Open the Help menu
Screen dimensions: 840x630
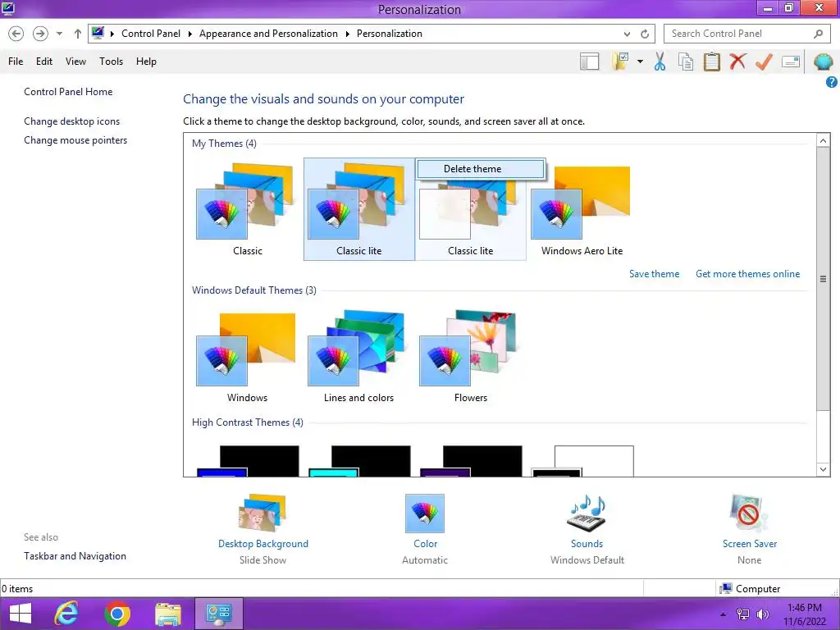tap(146, 62)
